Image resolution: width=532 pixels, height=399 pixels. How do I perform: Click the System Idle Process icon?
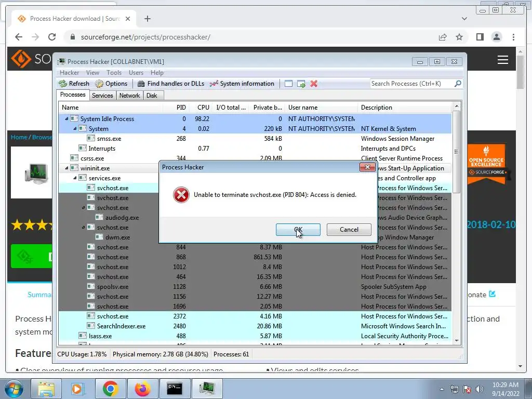(x=74, y=119)
